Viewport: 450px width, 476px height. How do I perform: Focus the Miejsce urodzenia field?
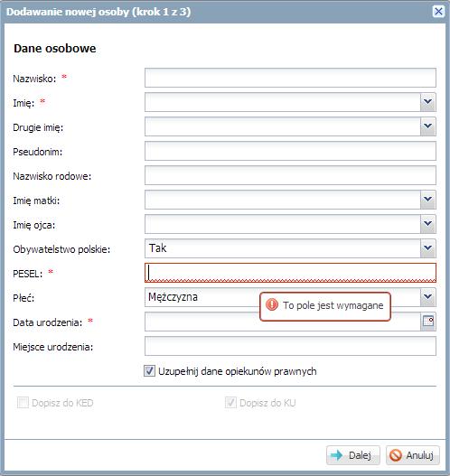pos(290,346)
